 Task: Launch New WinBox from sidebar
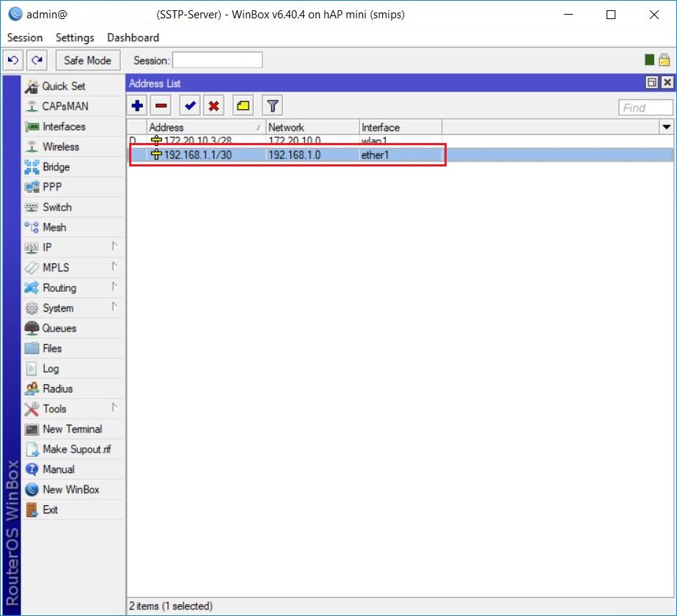73,490
